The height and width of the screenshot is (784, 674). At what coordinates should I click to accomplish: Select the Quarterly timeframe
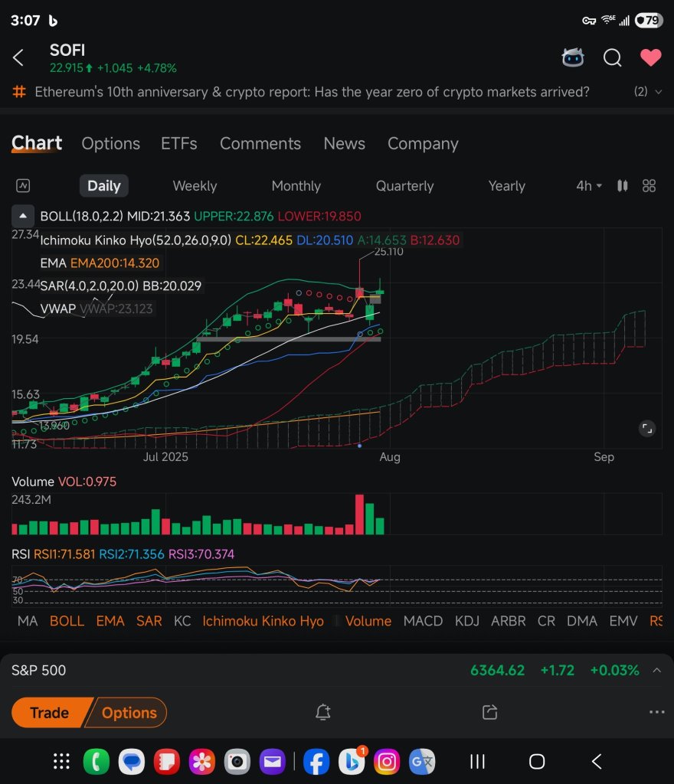click(x=404, y=186)
